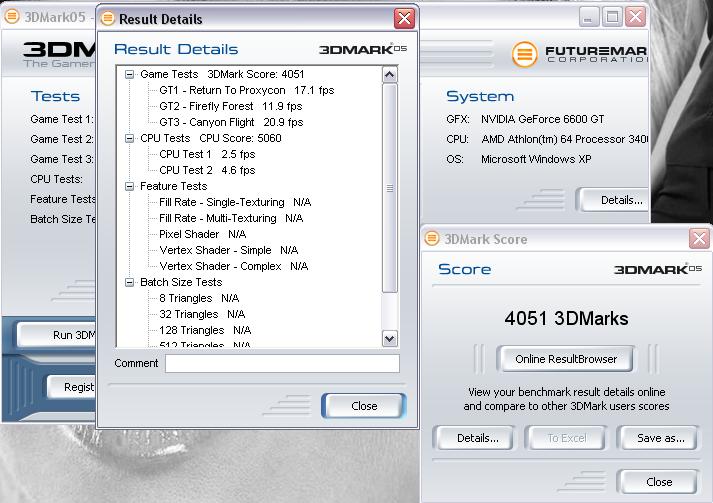The image size is (713, 503).
Task: Click the 3DMark05 main window title icon
Action: pyautogui.click(x=12, y=17)
